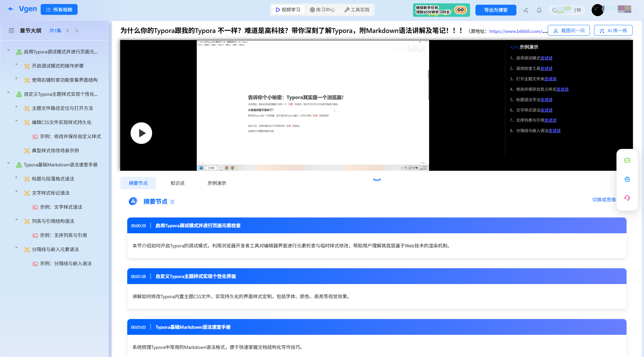Screen dimensions: 644x357
Task: Click the 切换成思维 link
Action: [604, 200]
